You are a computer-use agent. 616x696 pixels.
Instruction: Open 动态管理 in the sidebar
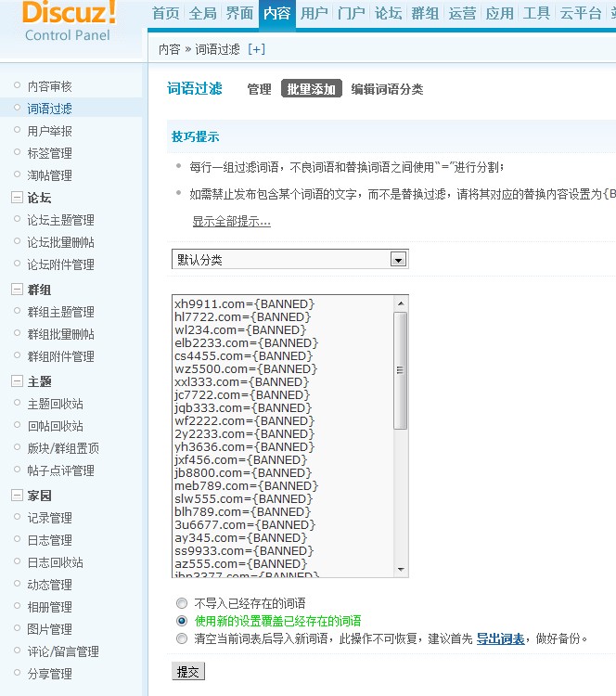(50, 584)
